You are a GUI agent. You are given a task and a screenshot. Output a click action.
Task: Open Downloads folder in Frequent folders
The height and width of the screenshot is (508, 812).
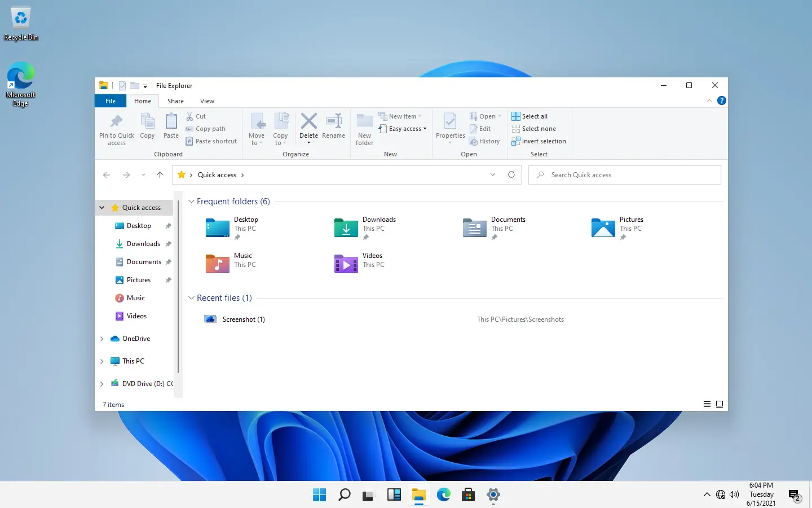[x=365, y=228]
